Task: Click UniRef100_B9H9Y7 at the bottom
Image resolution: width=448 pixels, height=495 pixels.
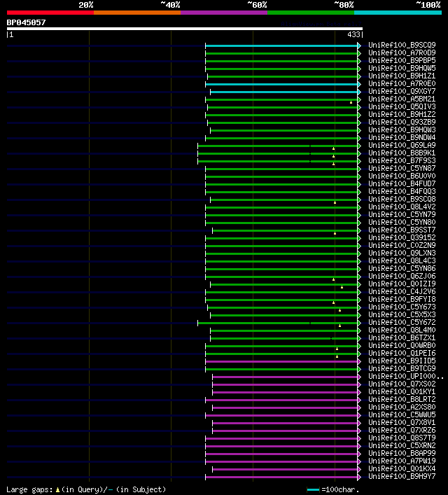Action: 402,476
